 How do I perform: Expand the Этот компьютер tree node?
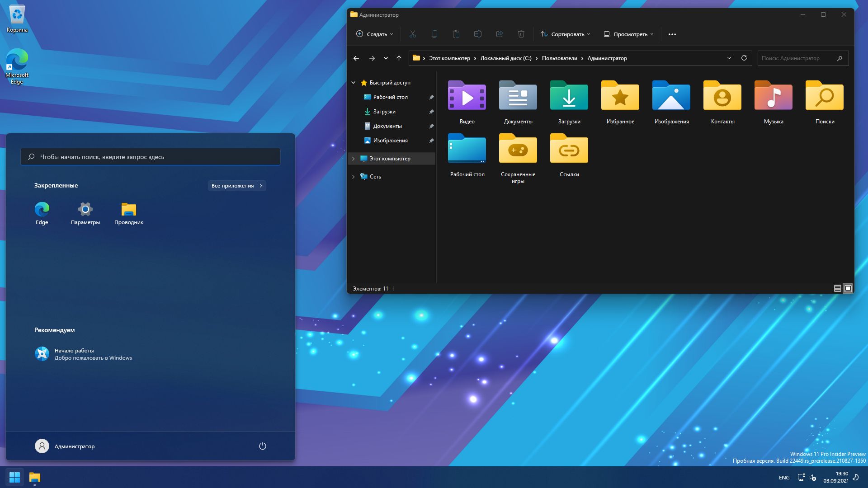[x=354, y=159]
